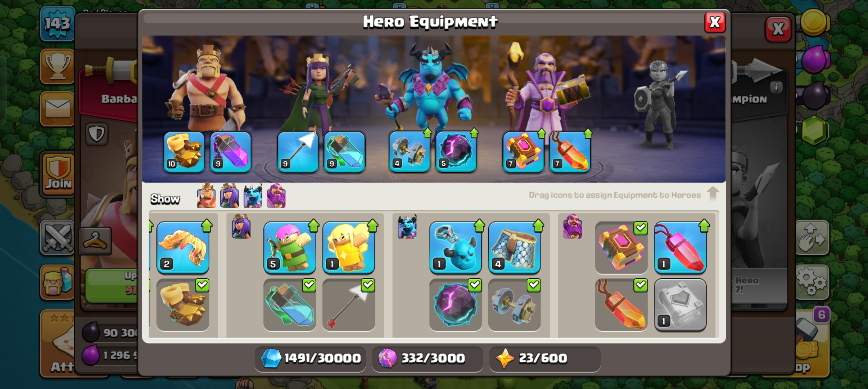Select the Barbarian King's level 10 Spiky Ball equipment
This screenshot has height=389, width=868.
pyautogui.click(x=184, y=152)
